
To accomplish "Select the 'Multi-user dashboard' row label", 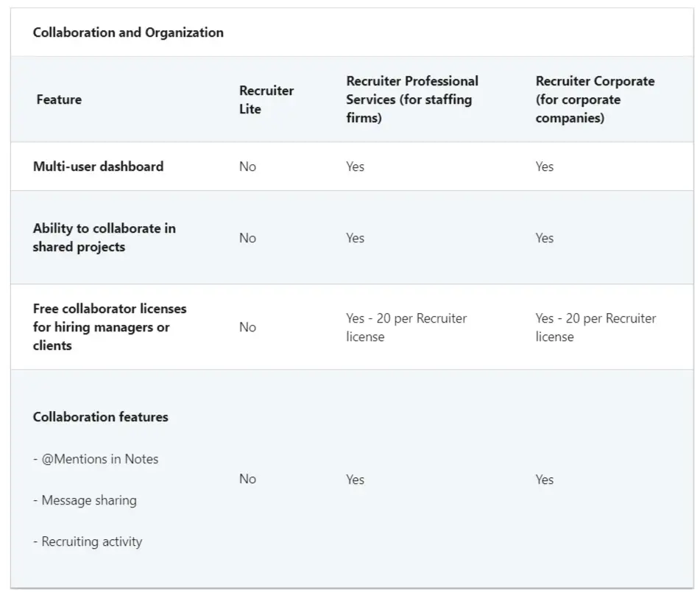I will pos(98,166).
